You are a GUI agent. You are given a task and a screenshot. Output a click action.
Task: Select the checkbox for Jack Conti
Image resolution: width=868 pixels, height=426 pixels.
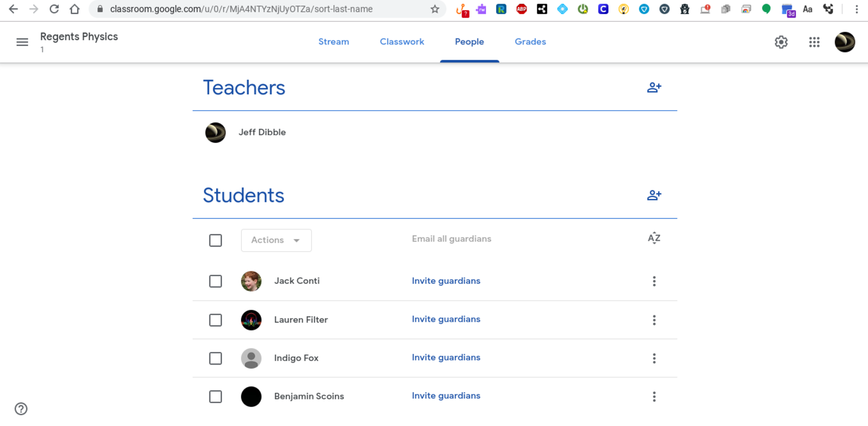pos(215,281)
